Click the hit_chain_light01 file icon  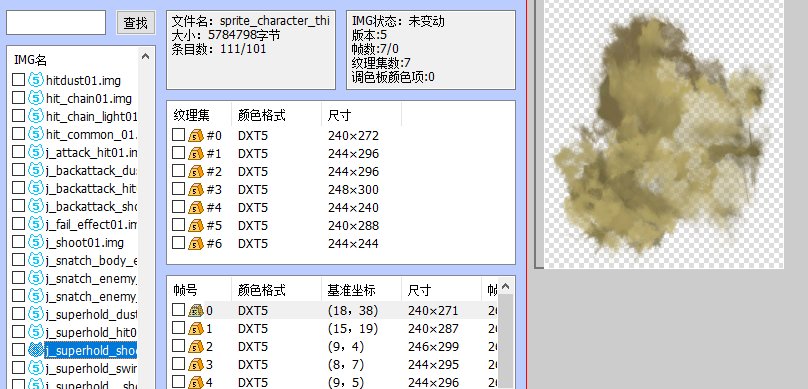[36, 116]
